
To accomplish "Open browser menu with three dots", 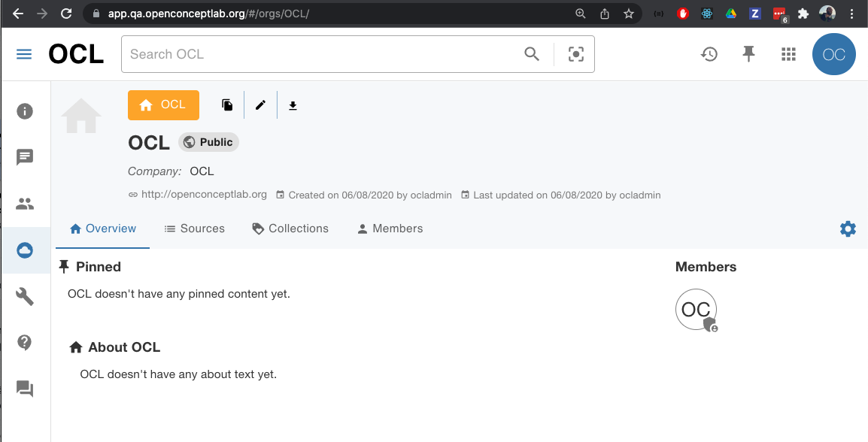I will click(x=852, y=13).
